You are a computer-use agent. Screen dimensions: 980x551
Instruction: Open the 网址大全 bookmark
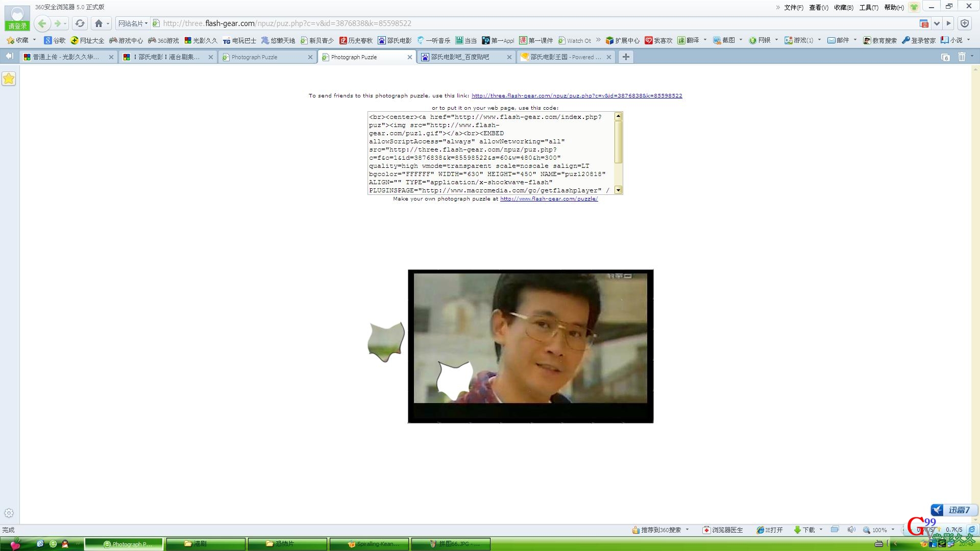[x=87, y=40]
